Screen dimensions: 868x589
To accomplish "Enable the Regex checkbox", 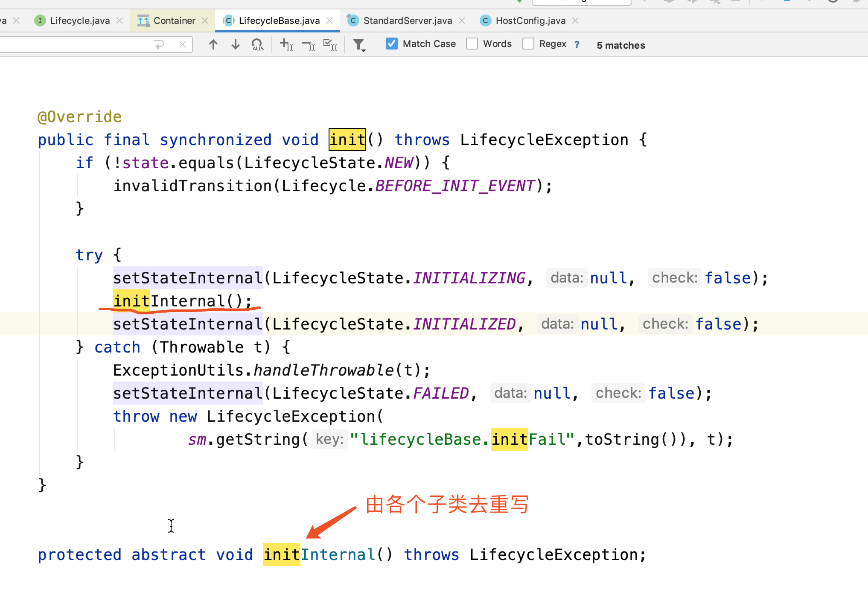I will tap(528, 44).
